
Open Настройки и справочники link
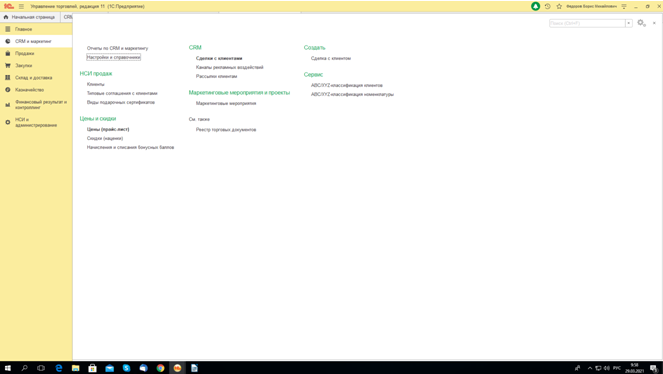(113, 57)
